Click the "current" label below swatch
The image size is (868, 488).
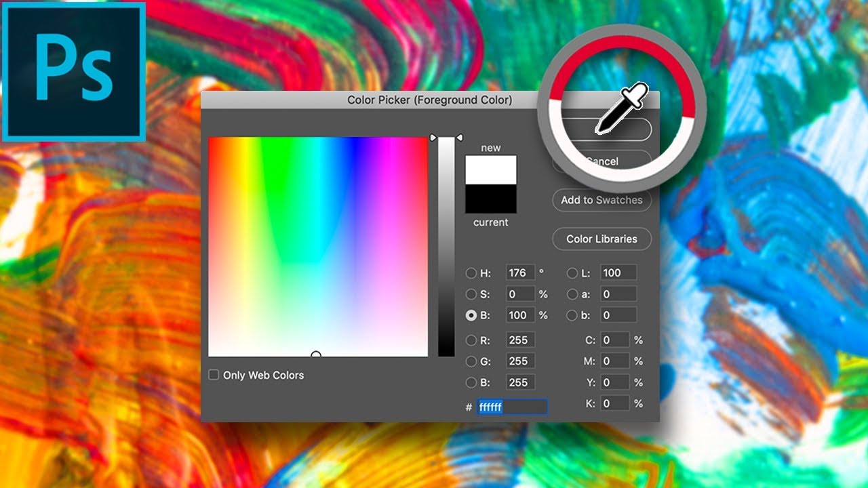[491, 222]
